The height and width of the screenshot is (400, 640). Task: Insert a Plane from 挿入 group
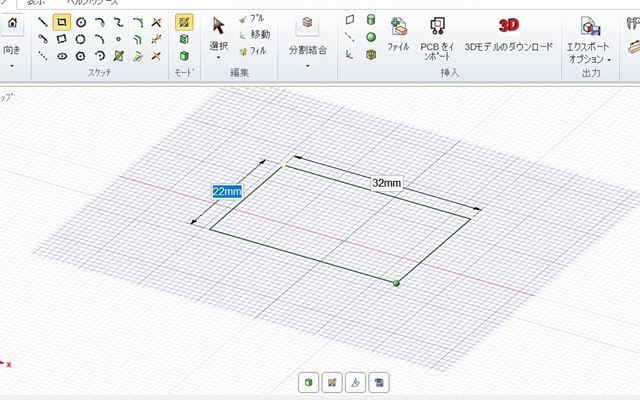click(x=350, y=20)
